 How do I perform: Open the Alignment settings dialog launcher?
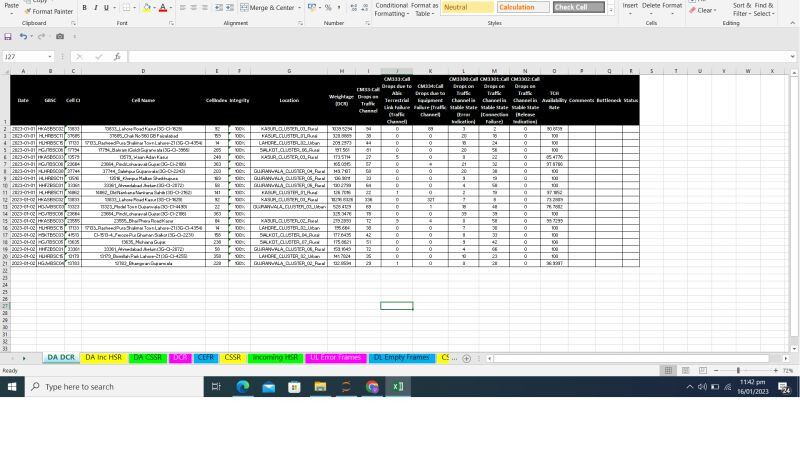pyautogui.click(x=300, y=23)
